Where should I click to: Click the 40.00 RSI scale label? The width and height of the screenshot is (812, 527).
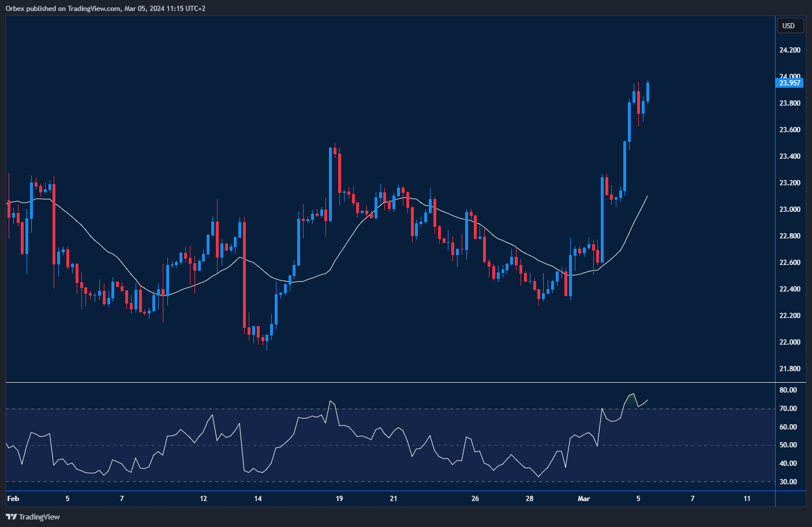(788, 464)
